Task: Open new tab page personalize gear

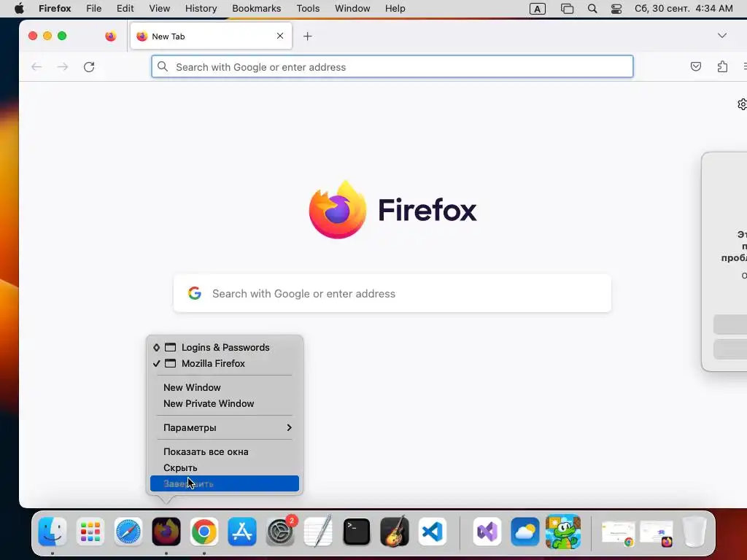Action: [742, 104]
